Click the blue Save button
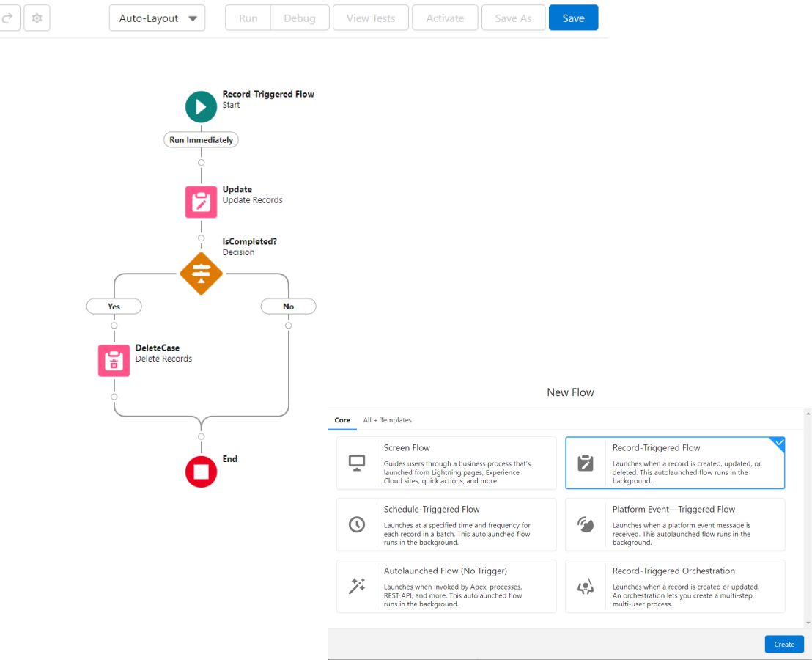Screen dimensions: 812x660 [573, 18]
